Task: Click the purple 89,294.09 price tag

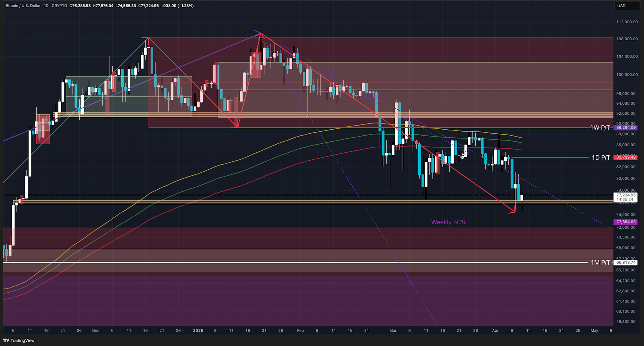Action: click(626, 128)
